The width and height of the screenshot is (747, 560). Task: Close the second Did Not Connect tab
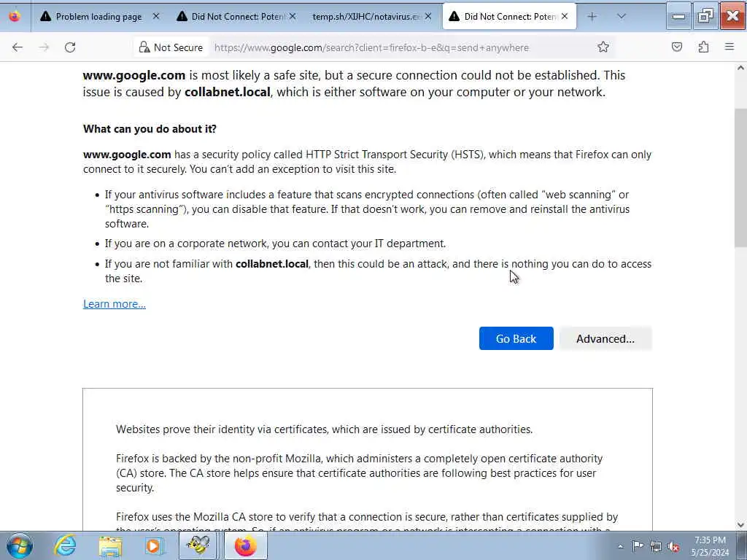coord(293,16)
